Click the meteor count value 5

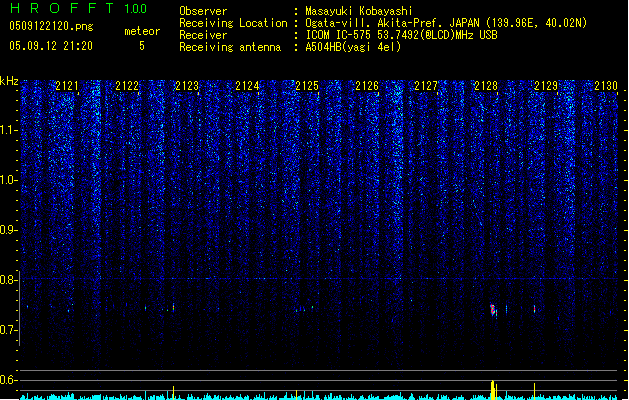tap(142, 46)
